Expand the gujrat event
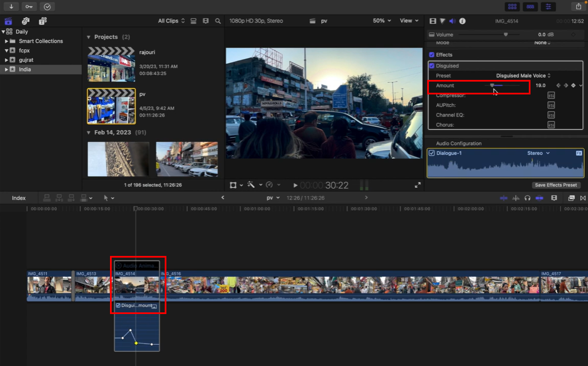The width and height of the screenshot is (588, 366). 6,60
